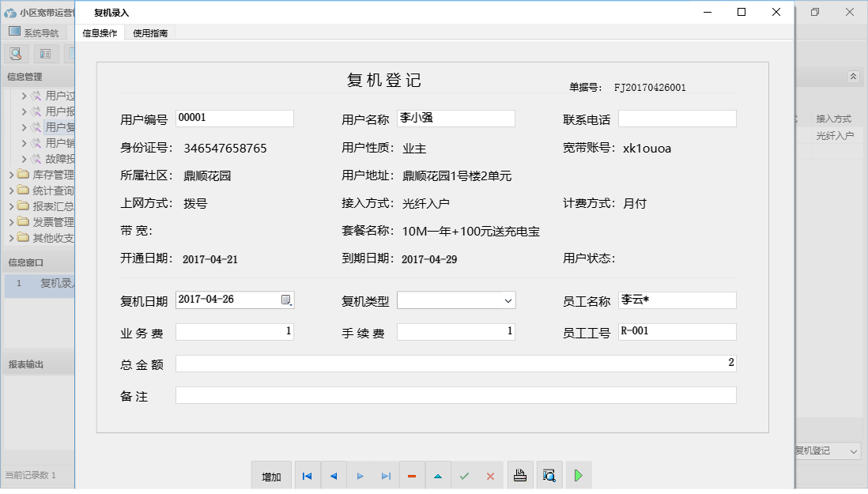Image resolution: width=868 pixels, height=494 pixels.
Task: Select the 信息操作 tab
Action: click(100, 33)
